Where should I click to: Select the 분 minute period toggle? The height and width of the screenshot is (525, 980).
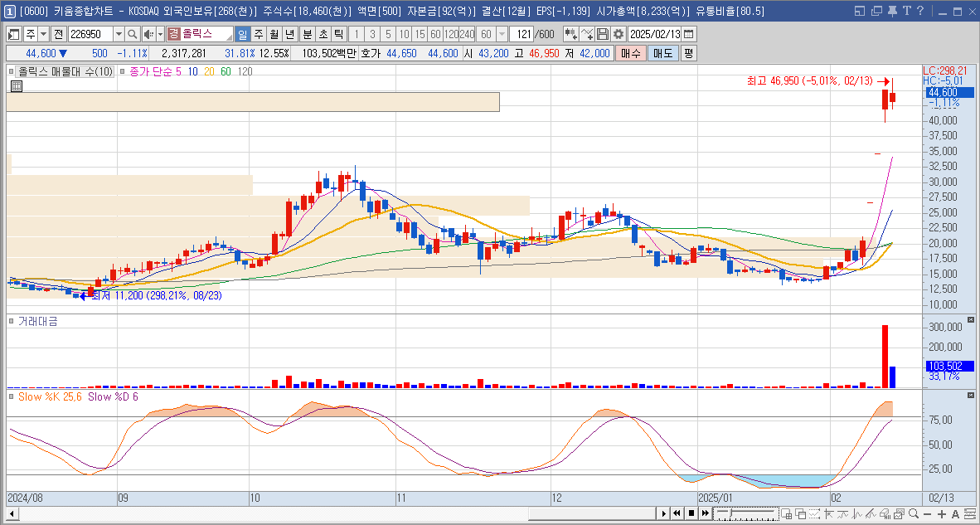point(307,34)
